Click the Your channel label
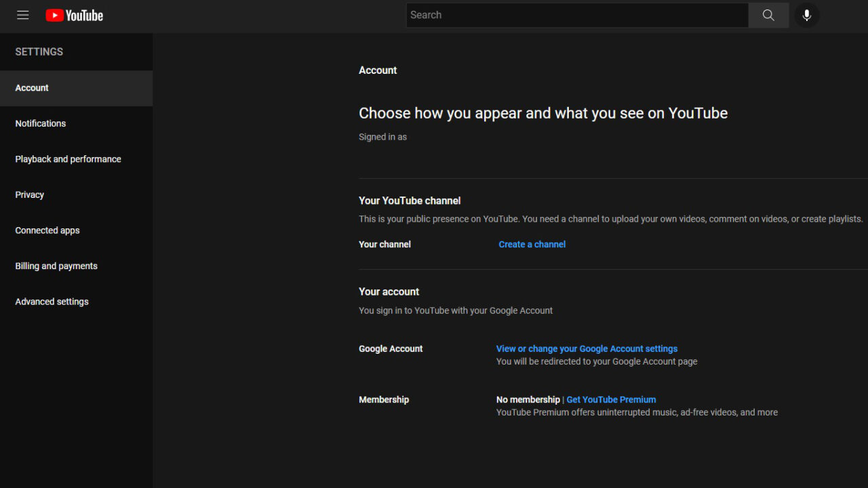 click(x=384, y=244)
